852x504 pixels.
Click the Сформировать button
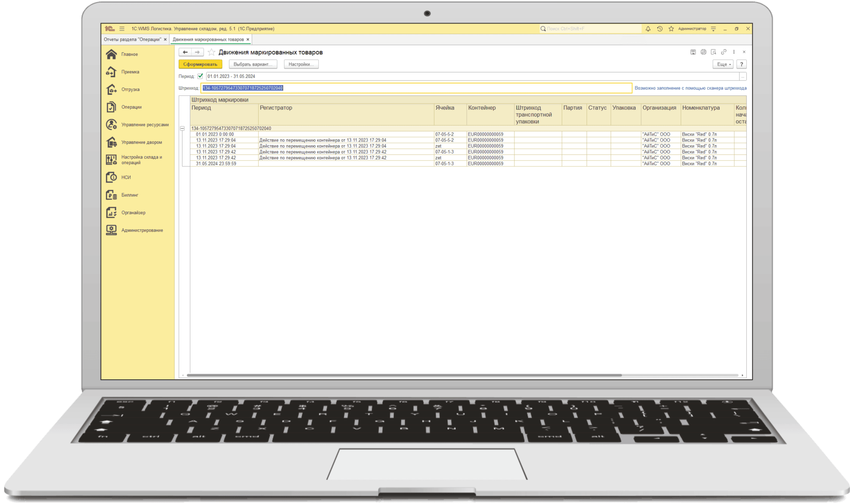pyautogui.click(x=200, y=64)
